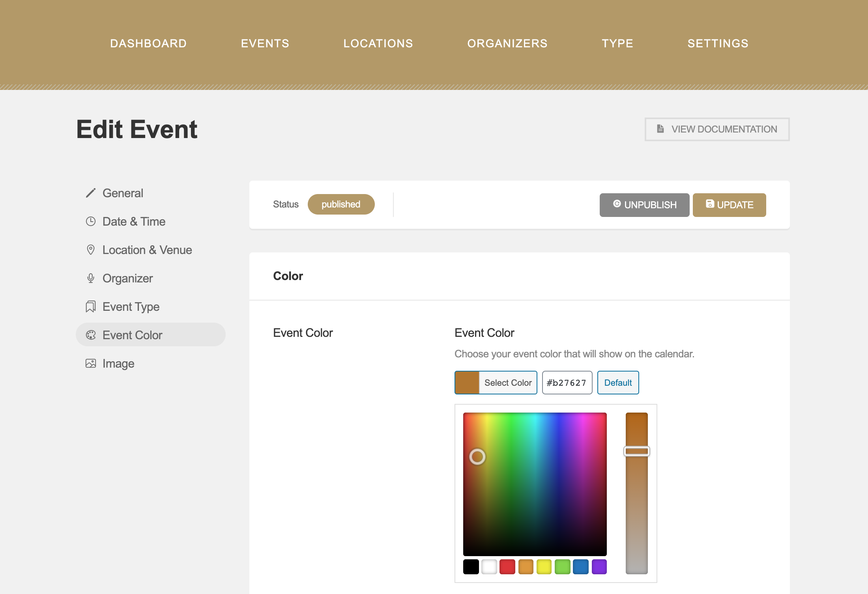This screenshot has height=594, width=868.
Task: Open the Organizers navigation item
Action: tap(507, 43)
